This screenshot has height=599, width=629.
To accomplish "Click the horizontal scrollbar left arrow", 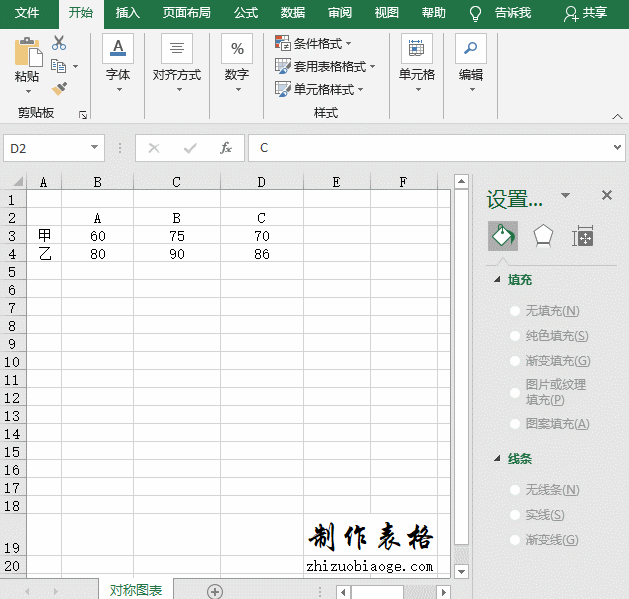I will pos(343,592).
